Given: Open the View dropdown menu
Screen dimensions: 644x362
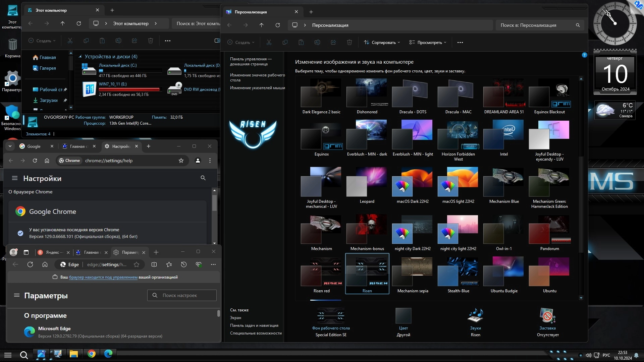Looking at the screenshot, I should click(x=428, y=43).
